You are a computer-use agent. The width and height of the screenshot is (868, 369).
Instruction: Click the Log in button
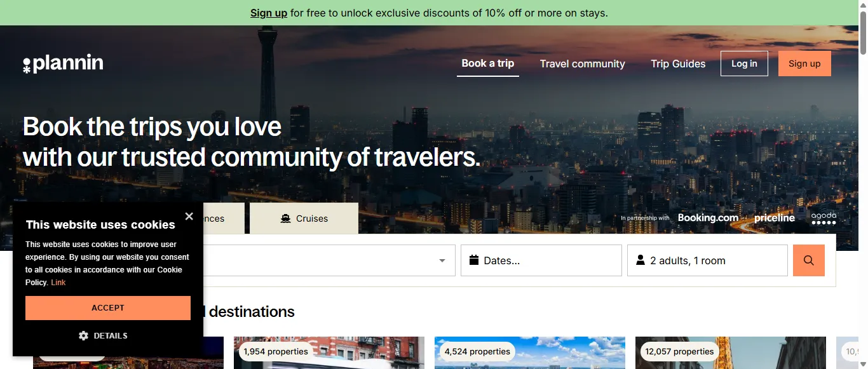[x=744, y=64]
